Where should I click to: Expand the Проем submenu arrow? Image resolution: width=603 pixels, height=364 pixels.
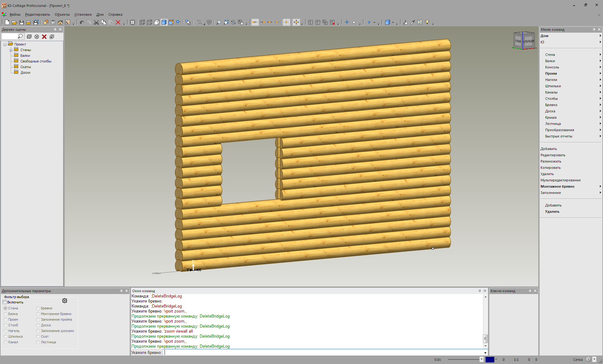click(600, 73)
